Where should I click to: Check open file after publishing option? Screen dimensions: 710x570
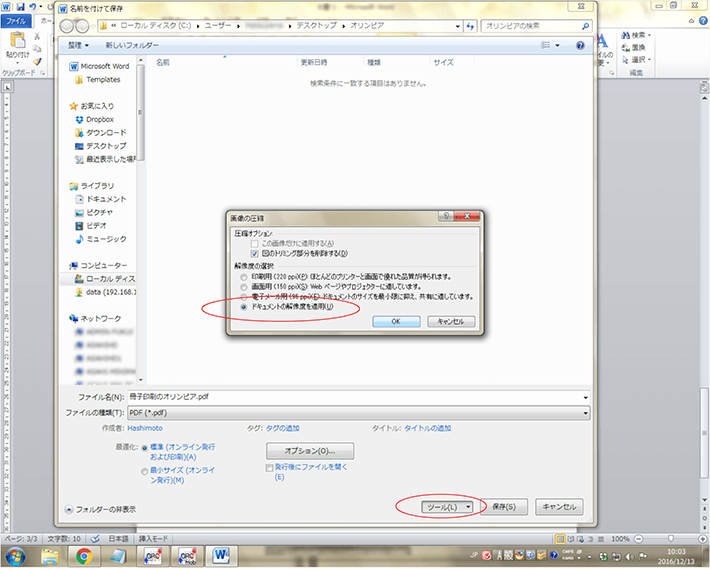269,467
